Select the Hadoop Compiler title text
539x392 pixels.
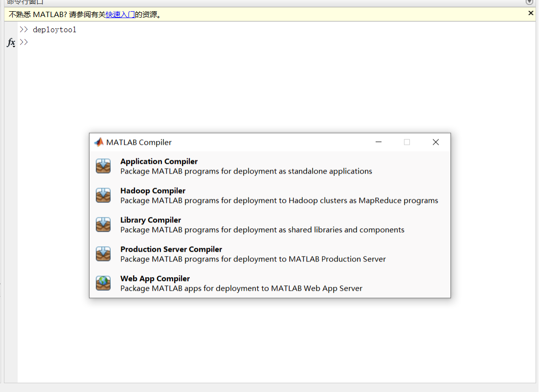click(x=153, y=190)
